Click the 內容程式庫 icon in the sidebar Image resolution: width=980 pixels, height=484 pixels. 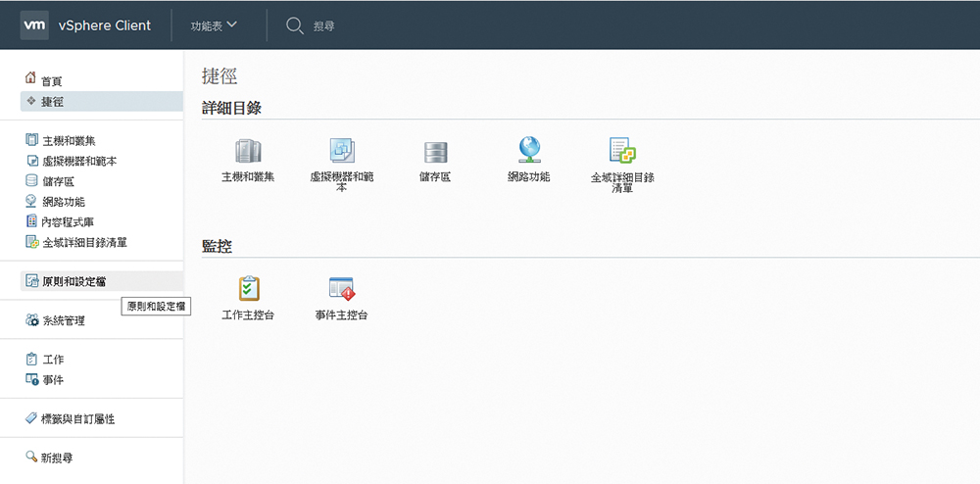(31, 221)
